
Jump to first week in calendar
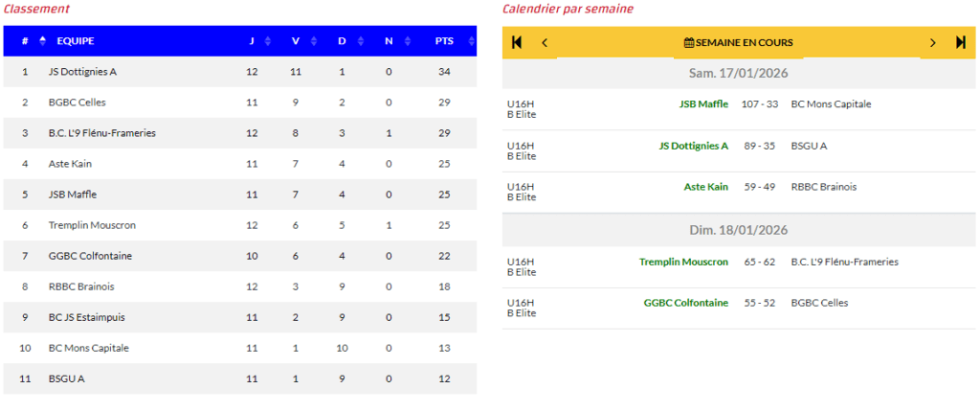[517, 42]
